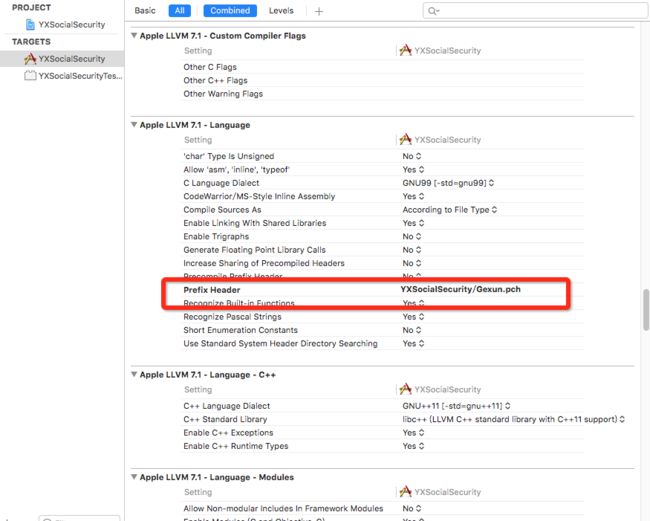650x521 pixels.
Task: Collapse Apple LLVM 7.1 - Custom Compiler Flags section
Action: [x=134, y=36]
